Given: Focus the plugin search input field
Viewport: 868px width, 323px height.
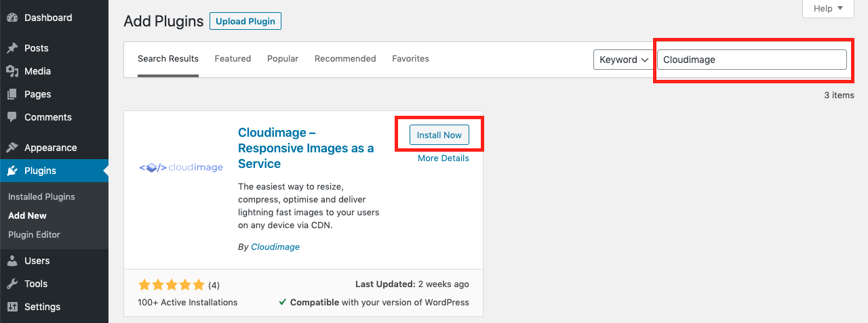Looking at the screenshot, I should (x=751, y=60).
